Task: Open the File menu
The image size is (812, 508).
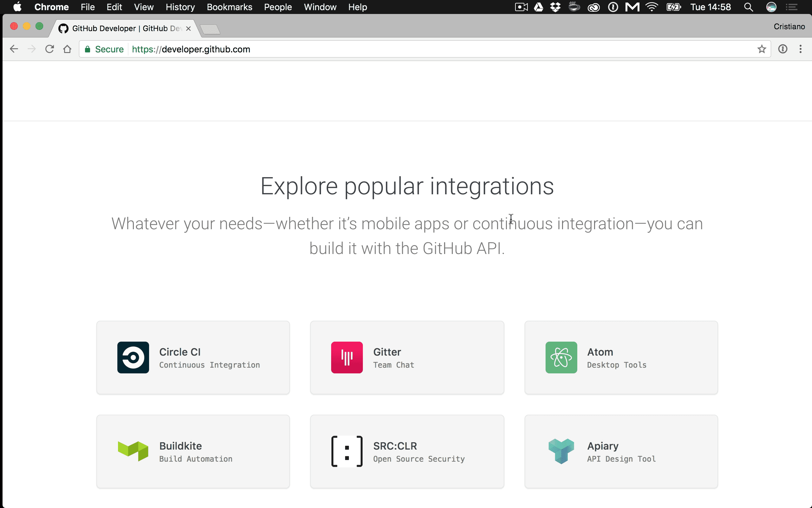Action: tap(88, 7)
